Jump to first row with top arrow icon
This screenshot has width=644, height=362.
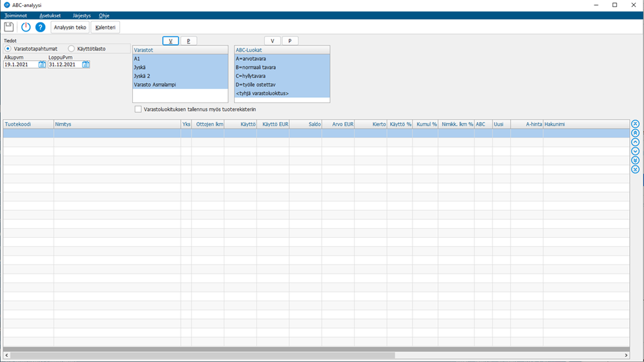coord(635,124)
